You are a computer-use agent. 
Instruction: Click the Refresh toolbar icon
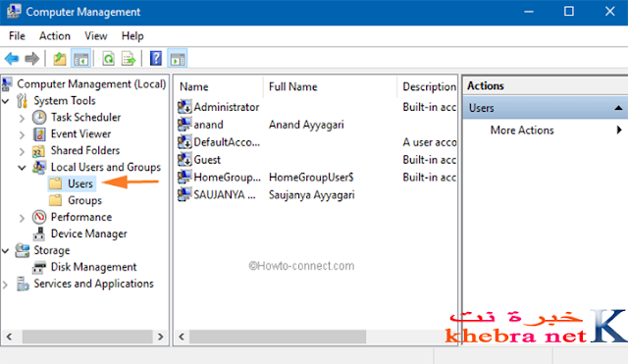108,59
